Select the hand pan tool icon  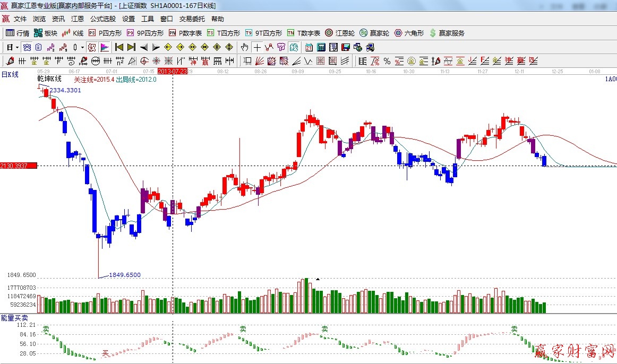point(245,47)
